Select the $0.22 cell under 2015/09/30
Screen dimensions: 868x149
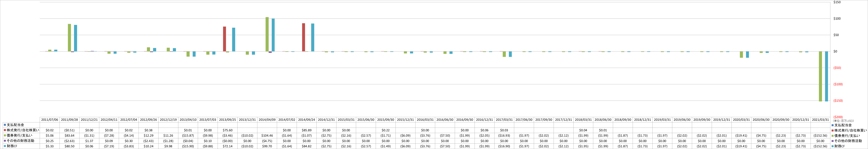pyautogui.click(x=385, y=130)
